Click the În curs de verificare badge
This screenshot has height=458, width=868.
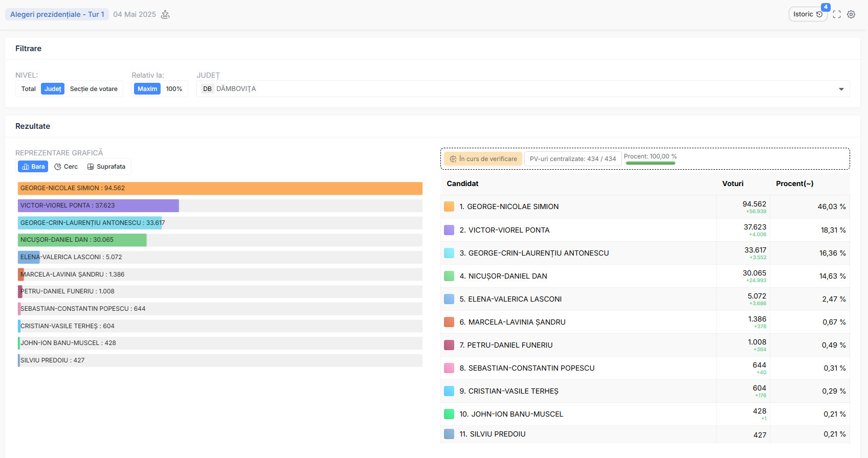(x=483, y=159)
